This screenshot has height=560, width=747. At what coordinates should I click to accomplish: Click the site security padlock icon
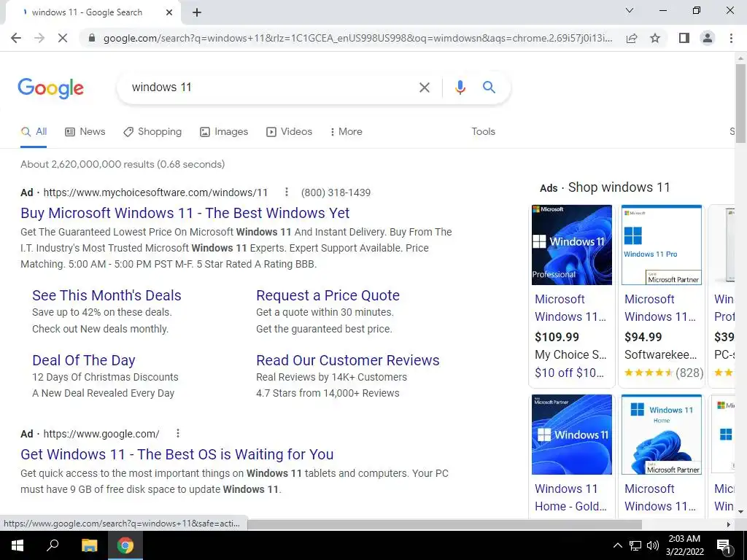pyautogui.click(x=92, y=38)
